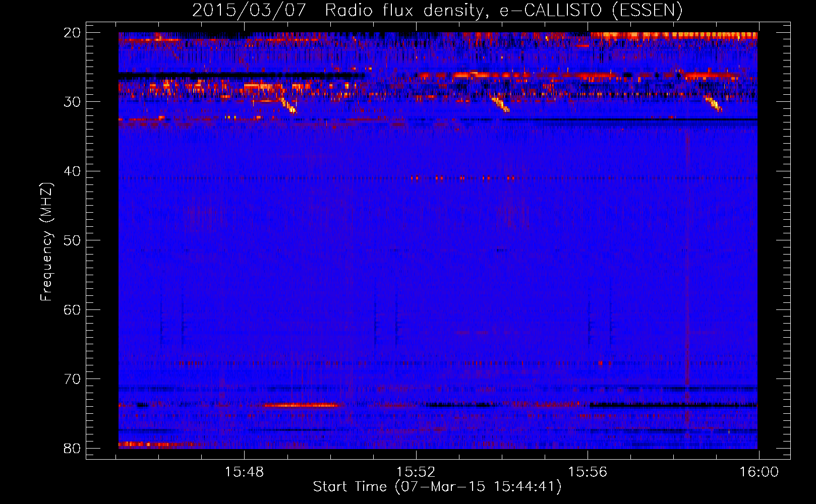Click the drifting burst feature near 15:59
Screen dimensions: 816x504
coord(714,103)
